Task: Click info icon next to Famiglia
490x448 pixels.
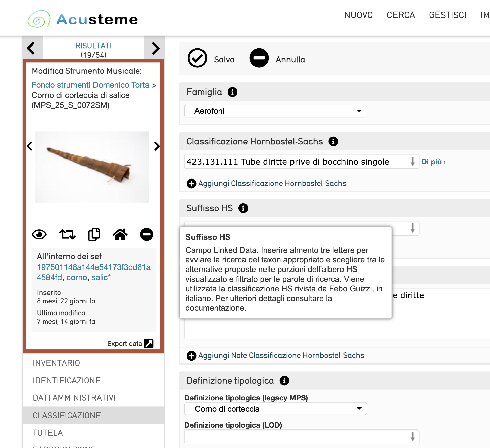Action: tap(232, 92)
